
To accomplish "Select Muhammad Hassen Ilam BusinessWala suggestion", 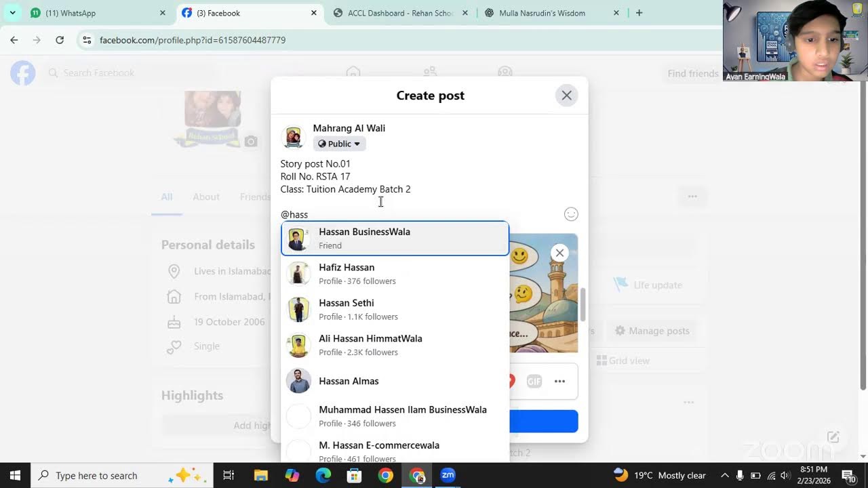I will (x=395, y=416).
